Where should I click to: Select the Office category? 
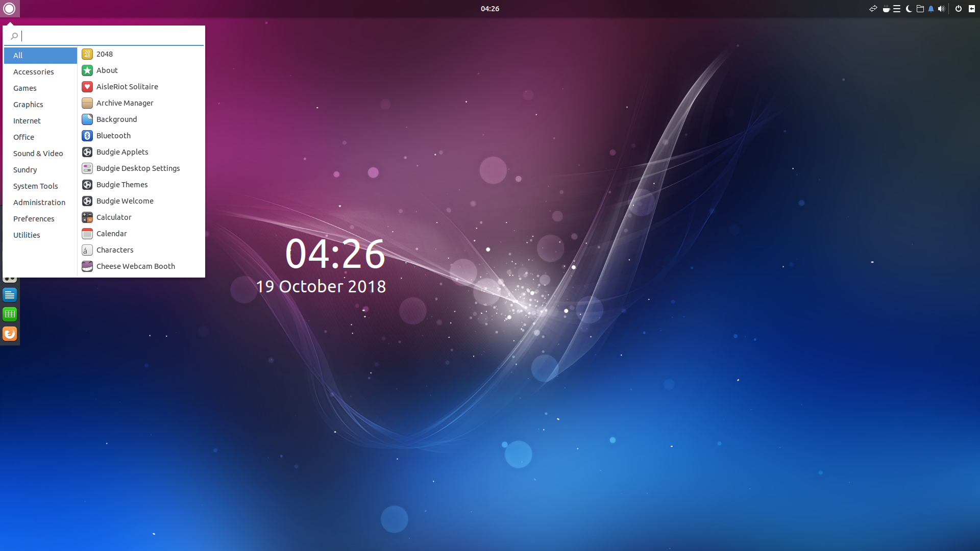[x=40, y=137]
